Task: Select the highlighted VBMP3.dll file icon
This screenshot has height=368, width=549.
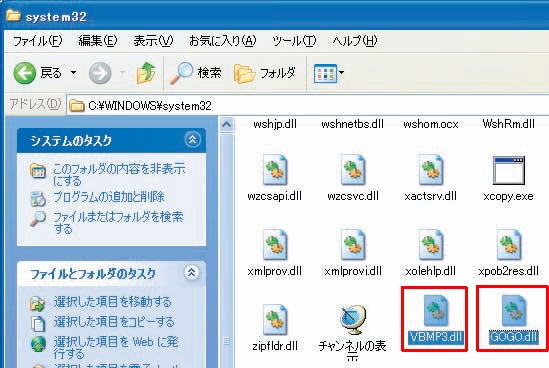Action: click(436, 311)
